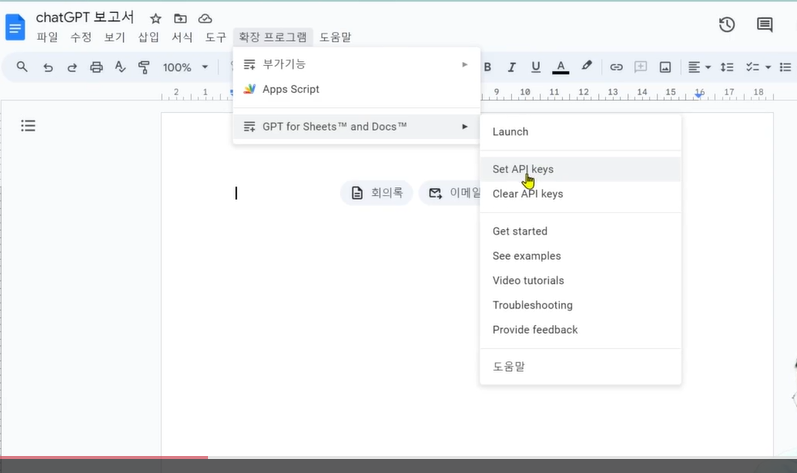Show the document outline

tap(28, 125)
